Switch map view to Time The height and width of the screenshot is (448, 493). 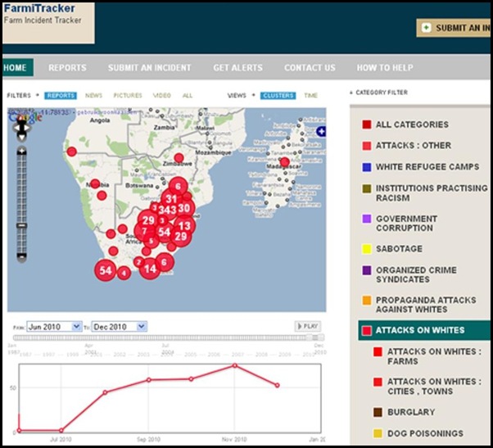click(x=311, y=96)
